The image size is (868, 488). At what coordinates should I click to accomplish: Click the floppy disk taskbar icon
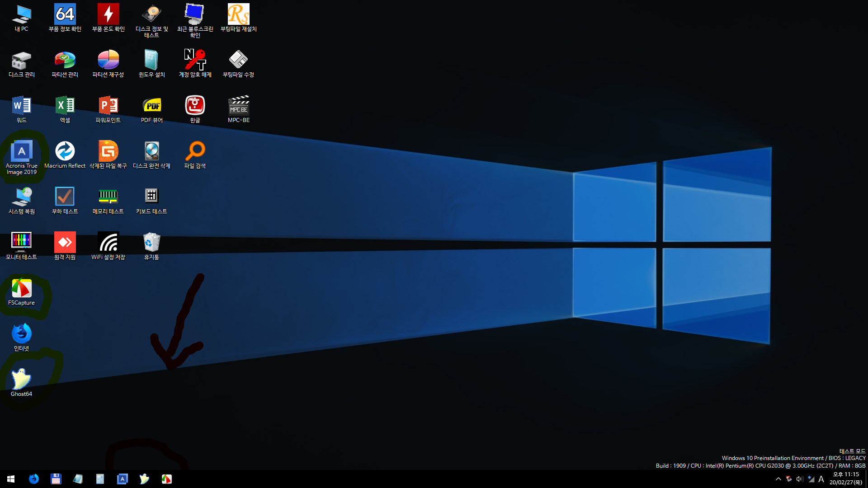pos(56,479)
